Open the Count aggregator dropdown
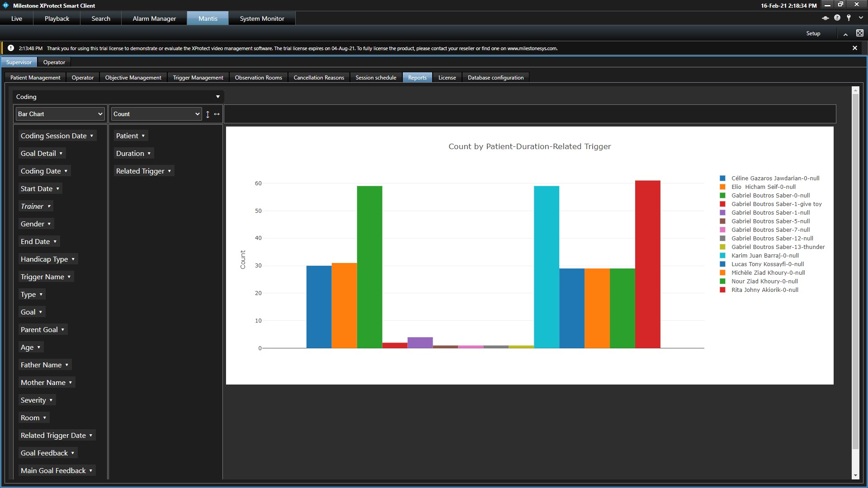Screen dimensions: 868x488 point(156,114)
